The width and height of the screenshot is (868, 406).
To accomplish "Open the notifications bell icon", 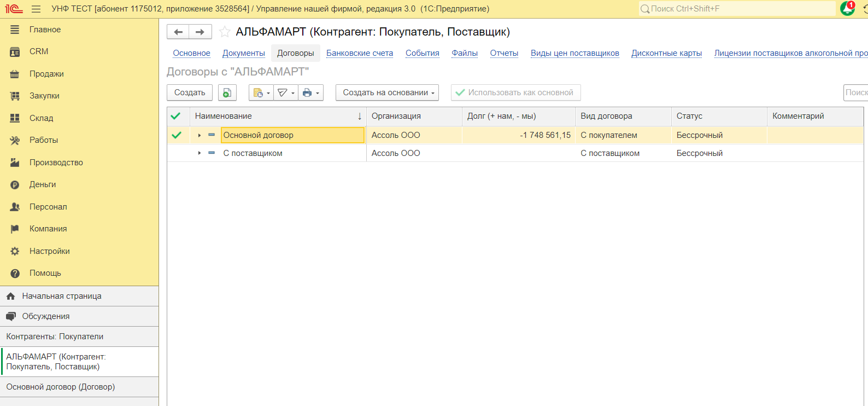I will (847, 9).
